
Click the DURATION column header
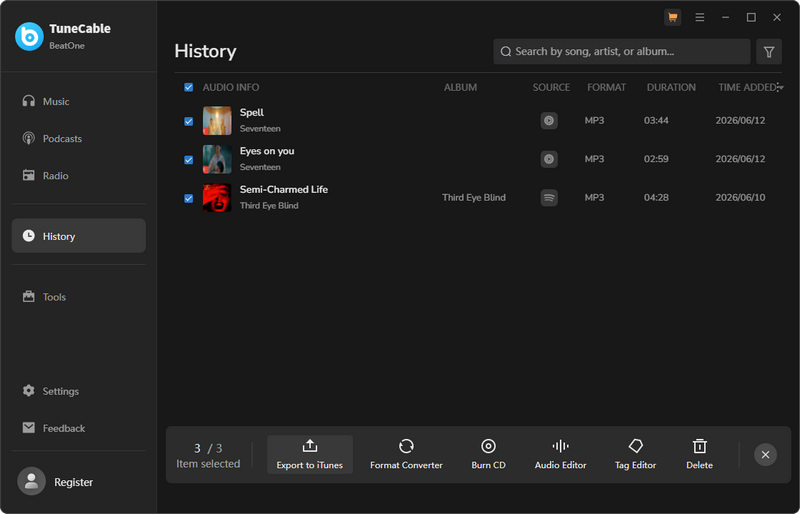pyautogui.click(x=671, y=87)
